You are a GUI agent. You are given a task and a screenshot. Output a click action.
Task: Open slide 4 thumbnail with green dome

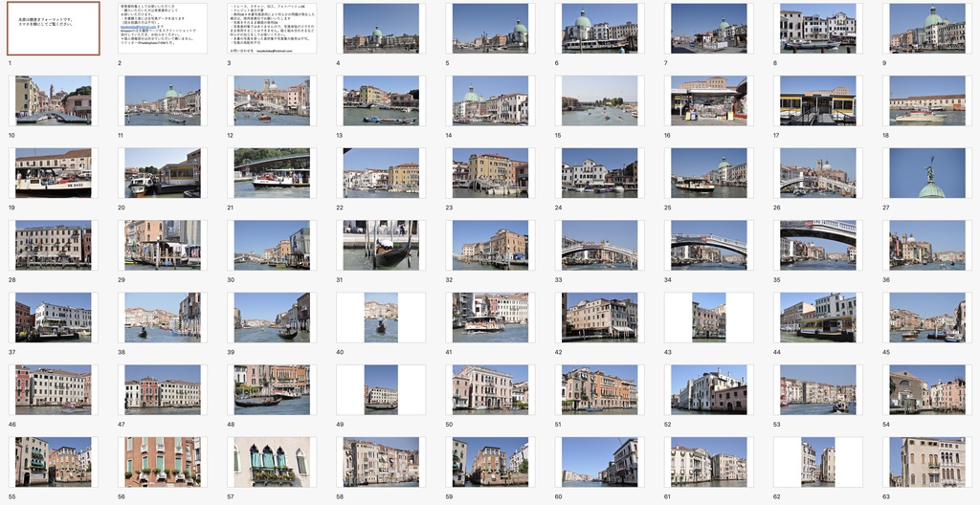[x=381, y=29]
